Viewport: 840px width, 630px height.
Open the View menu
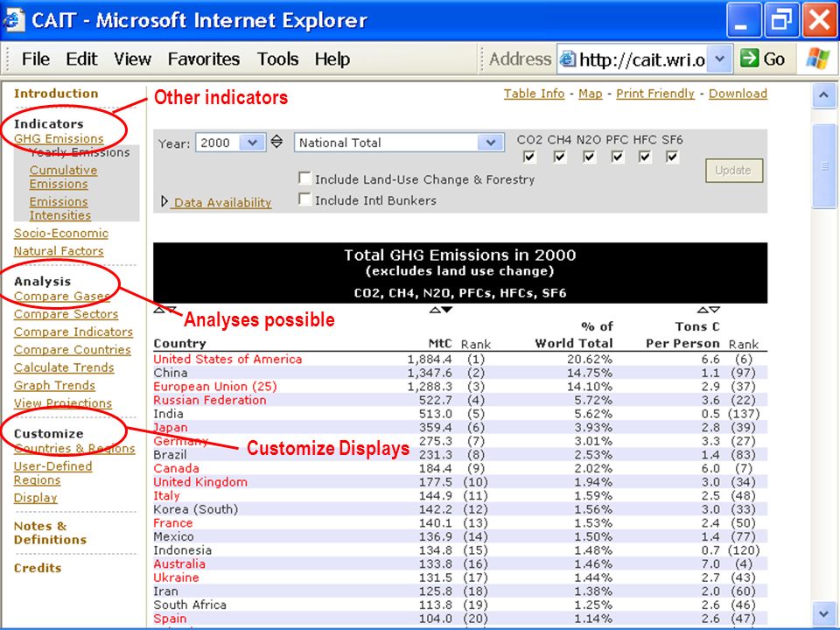tap(132, 59)
